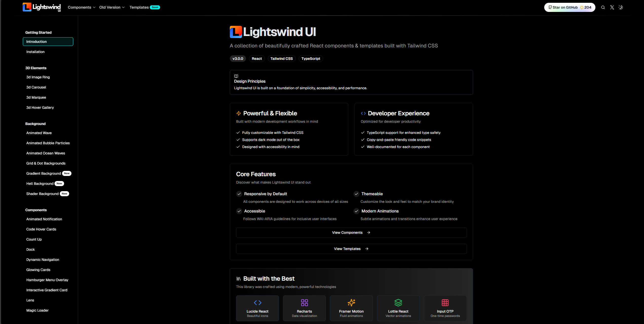
Task: Expand the Old Version dropdown menu
Action: point(112,7)
